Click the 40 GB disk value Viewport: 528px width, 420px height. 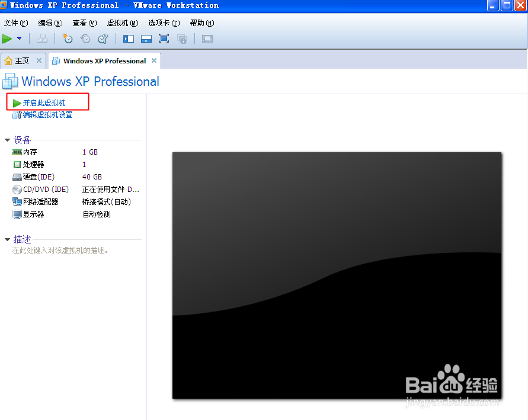[x=92, y=177]
